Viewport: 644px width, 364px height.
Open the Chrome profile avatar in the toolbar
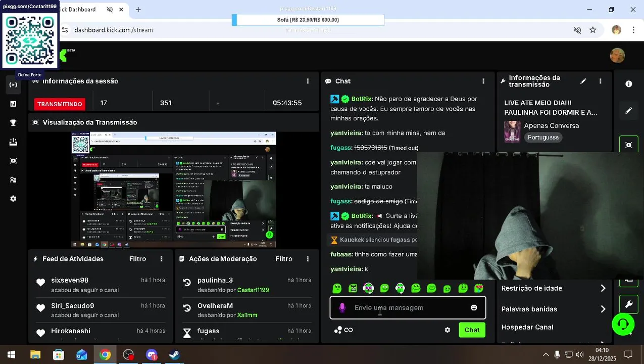616,30
